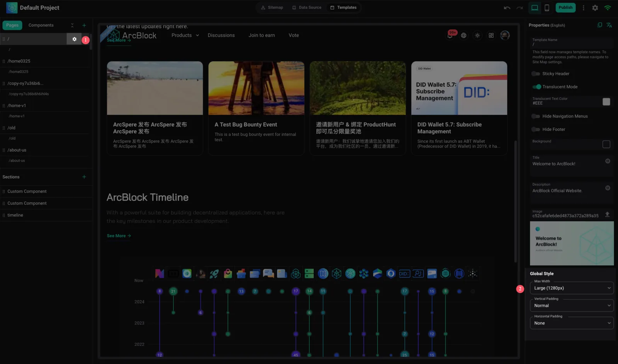
Task: Click AI generate icon for Title field
Action: [608, 161]
